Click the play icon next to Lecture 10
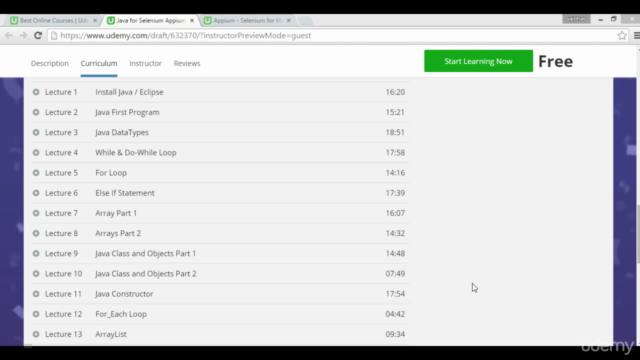 tap(36, 274)
